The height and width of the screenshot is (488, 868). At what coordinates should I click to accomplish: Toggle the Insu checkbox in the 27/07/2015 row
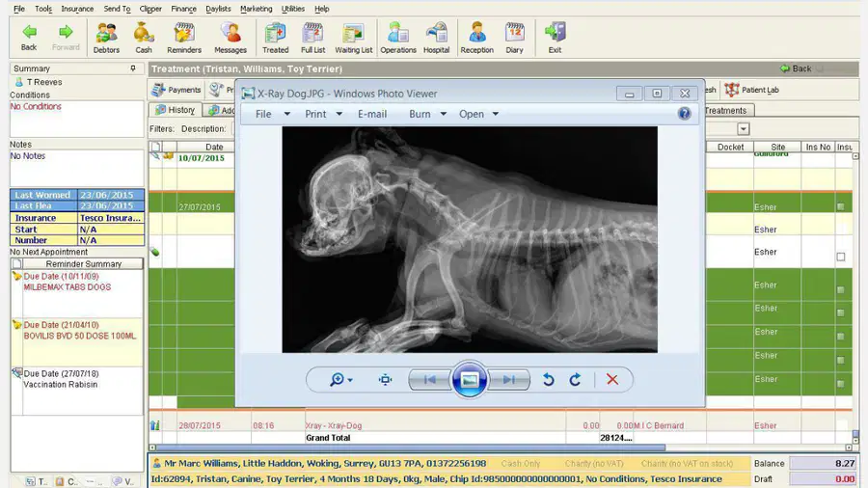click(840, 206)
